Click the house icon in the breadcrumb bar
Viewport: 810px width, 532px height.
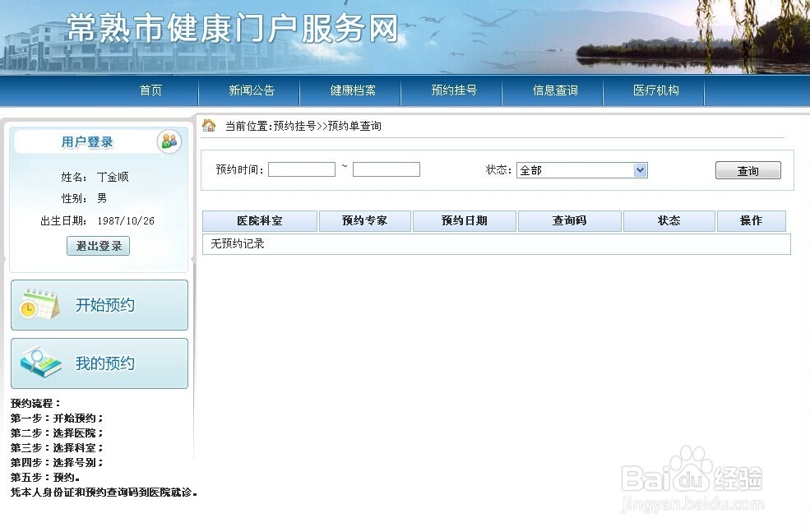pyautogui.click(x=208, y=125)
